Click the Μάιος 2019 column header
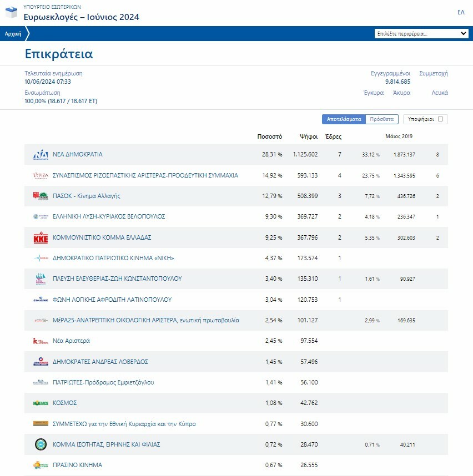This screenshot has width=473, height=476. pyautogui.click(x=399, y=136)
